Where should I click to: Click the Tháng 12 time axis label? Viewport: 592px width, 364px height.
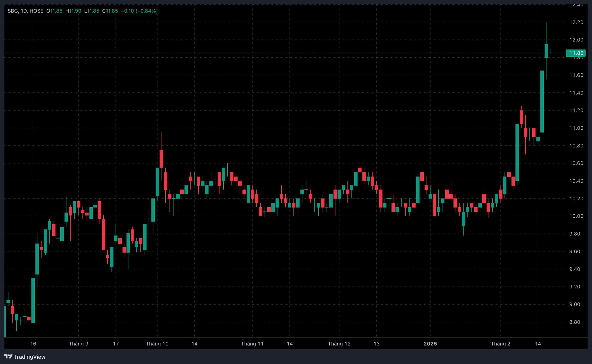(x=339, y=343)
